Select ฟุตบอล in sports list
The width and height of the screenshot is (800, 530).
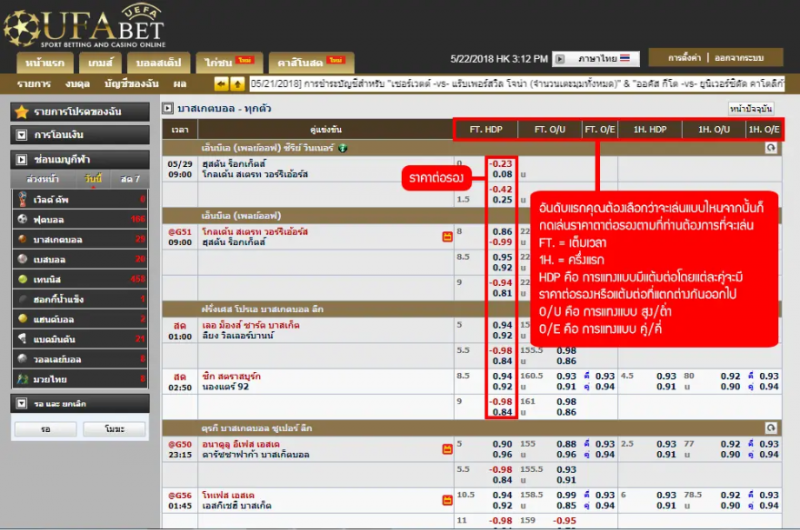80,219
